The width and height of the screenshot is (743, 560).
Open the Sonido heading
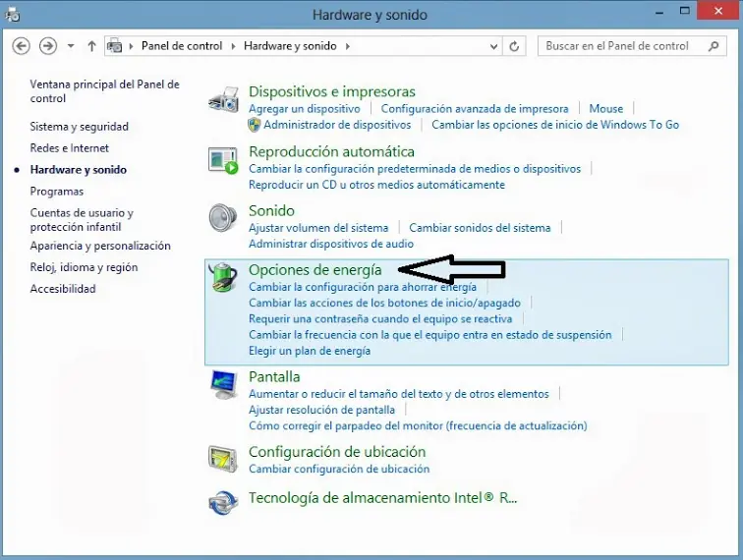pyautogui.click(x=271, y=211)
